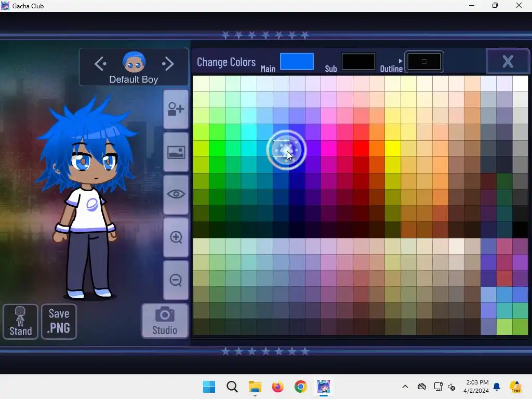Select the Default Boy head avatar

tap(134, 62)
